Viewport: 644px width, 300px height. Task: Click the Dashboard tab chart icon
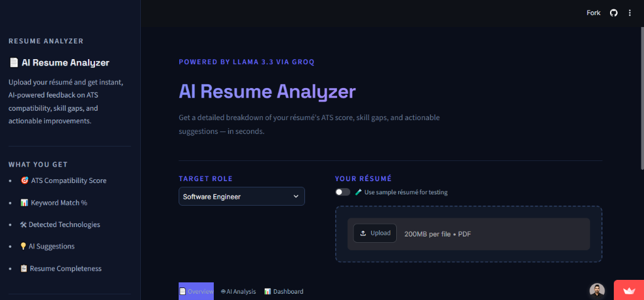(267, 291)
